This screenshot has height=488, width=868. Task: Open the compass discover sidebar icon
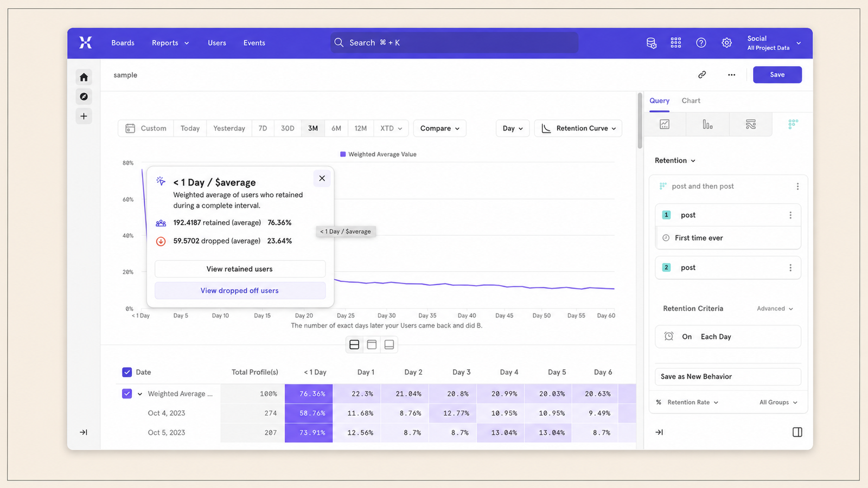pos(84,97)
